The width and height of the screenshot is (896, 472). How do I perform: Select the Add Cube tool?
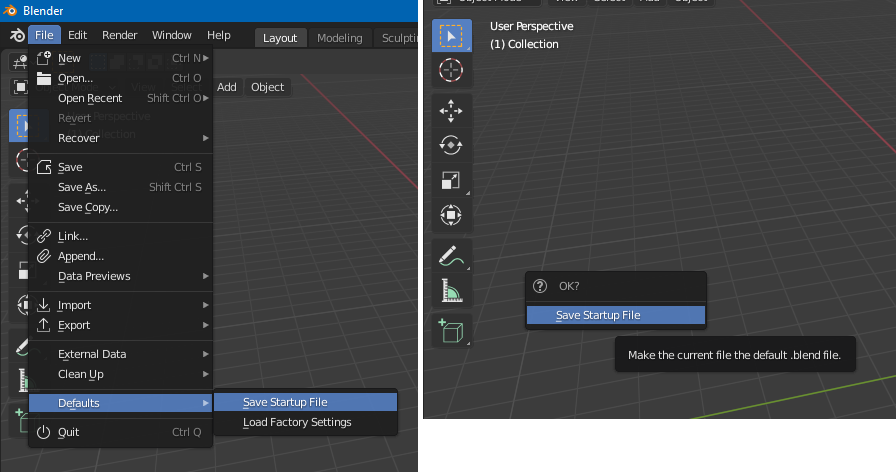pos(451,331)
